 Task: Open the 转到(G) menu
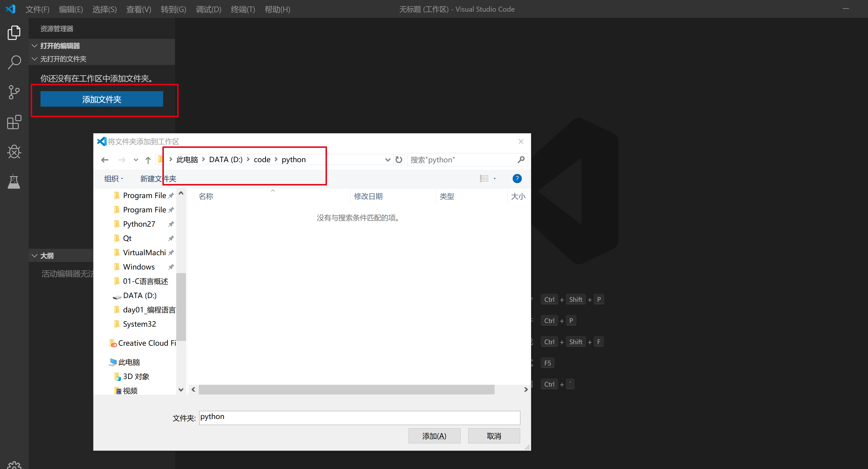coord(173,9)
